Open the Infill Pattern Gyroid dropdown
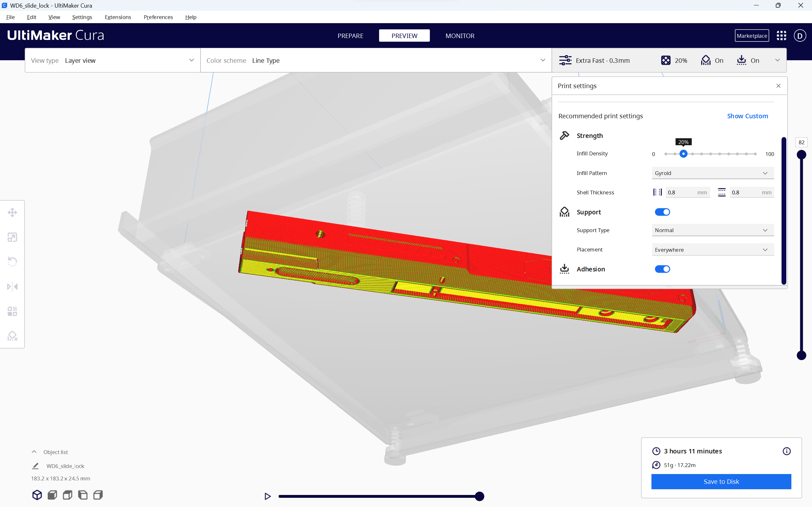Screen dimensions: 812x507 coord(713,173)
